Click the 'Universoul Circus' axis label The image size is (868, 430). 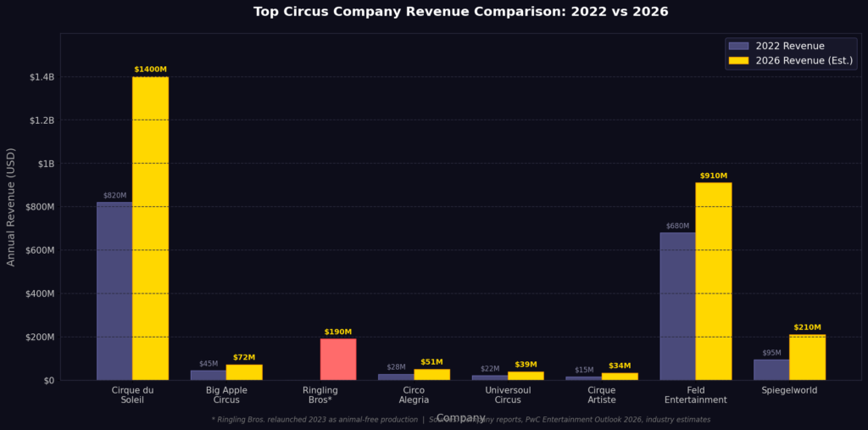[x=508, y=395]
